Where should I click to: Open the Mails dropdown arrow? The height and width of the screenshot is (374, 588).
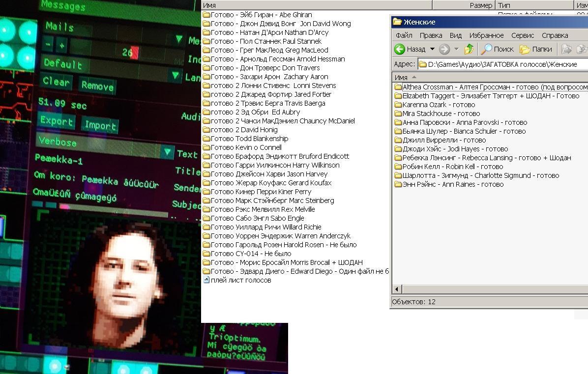(179, 39)
